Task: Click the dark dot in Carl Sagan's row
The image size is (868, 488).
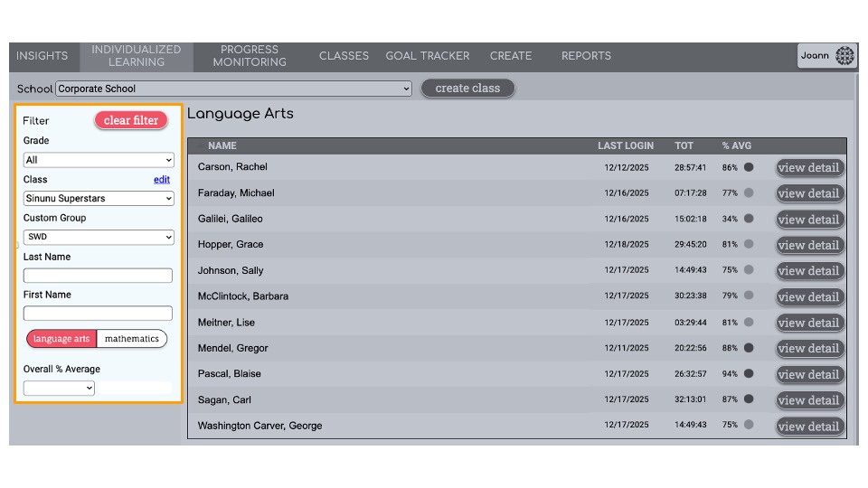Action: pyautogui.click(x=749, y=399)
